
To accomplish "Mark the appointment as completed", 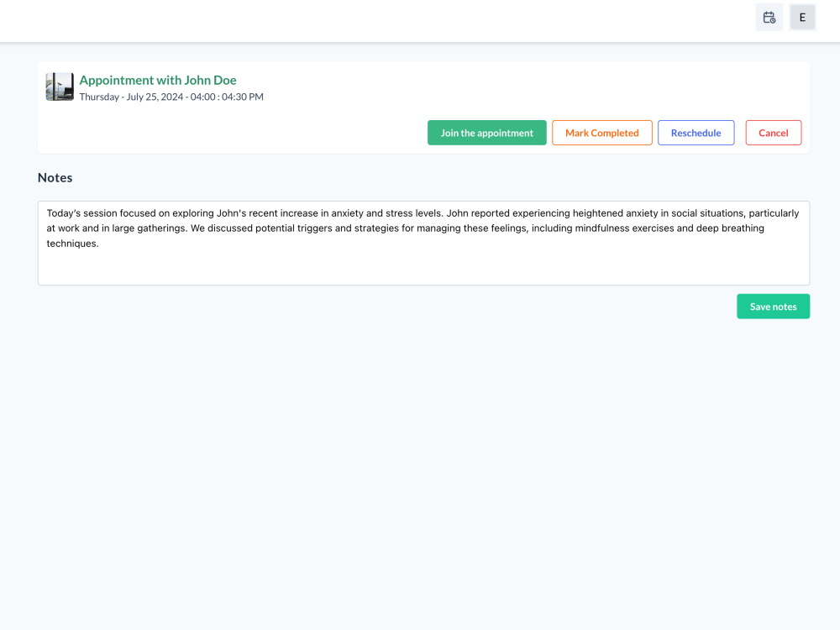I will point(601,133).
